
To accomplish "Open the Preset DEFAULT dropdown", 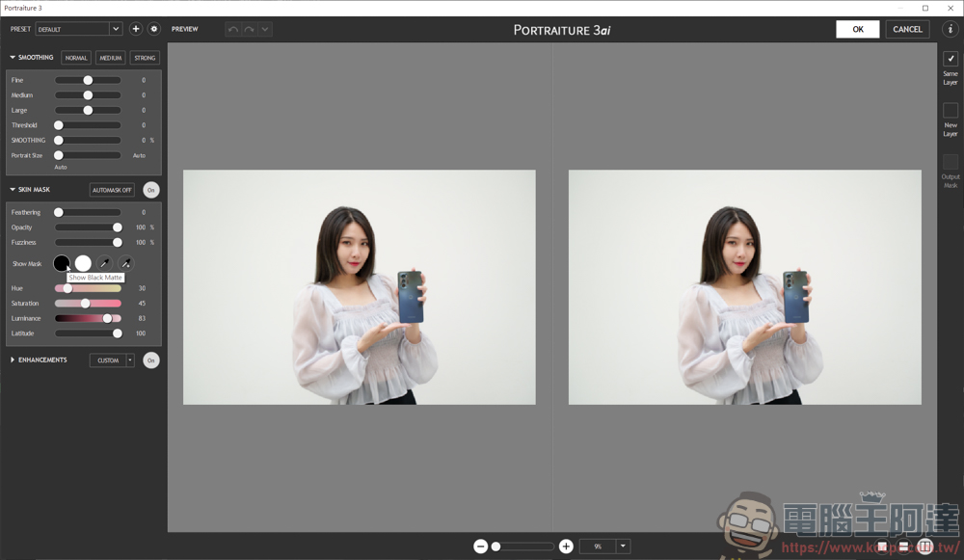I will pos(116,29).
